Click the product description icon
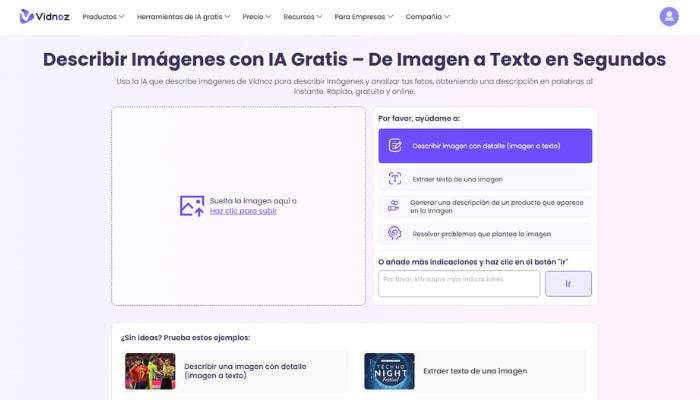The width and height of the screenshot is (700, 400). coord(393,206)
